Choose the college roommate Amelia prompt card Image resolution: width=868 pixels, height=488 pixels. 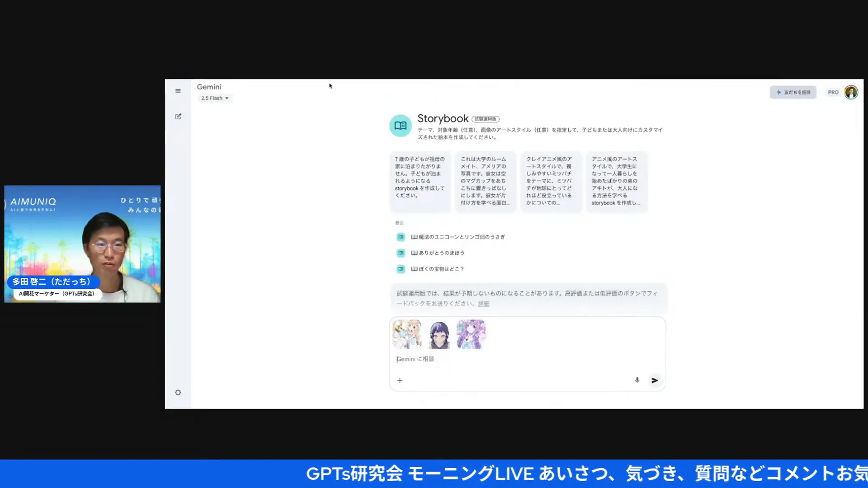click(x=485, y=181)
